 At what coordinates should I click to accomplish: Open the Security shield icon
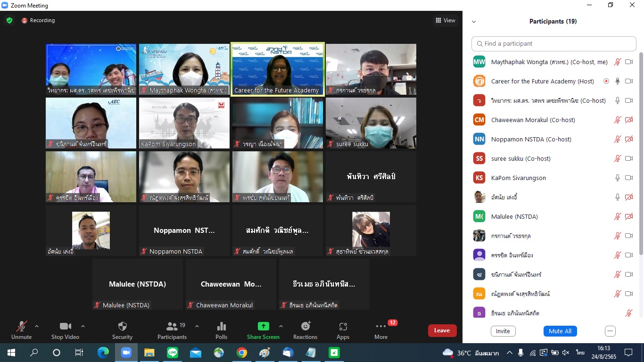(x=122, y=327)
